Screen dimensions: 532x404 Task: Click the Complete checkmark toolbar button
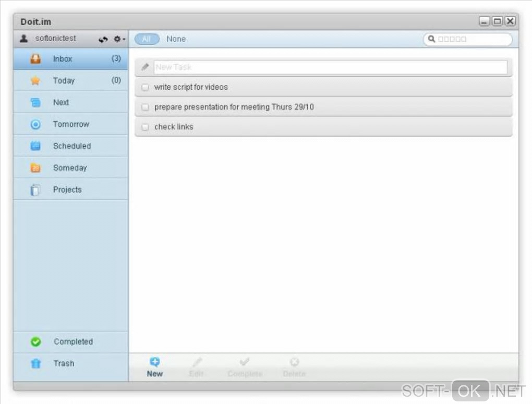(245, 367)
